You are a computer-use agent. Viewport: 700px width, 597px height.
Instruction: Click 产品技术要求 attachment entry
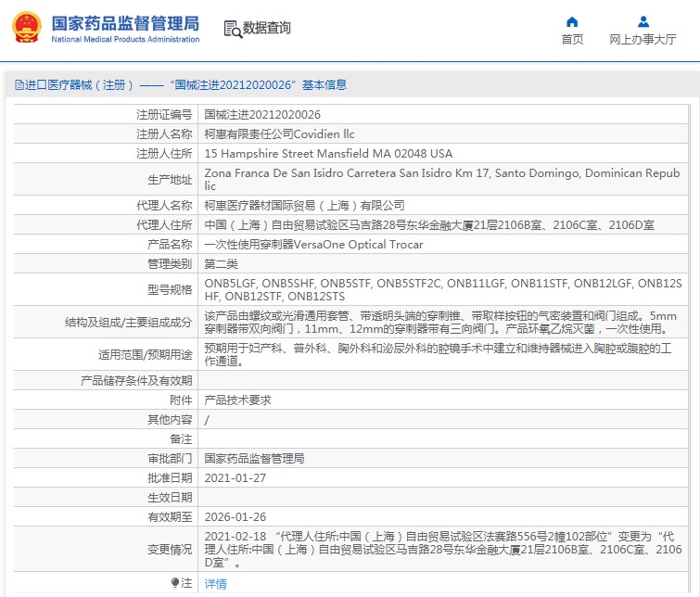pos(237,400)
